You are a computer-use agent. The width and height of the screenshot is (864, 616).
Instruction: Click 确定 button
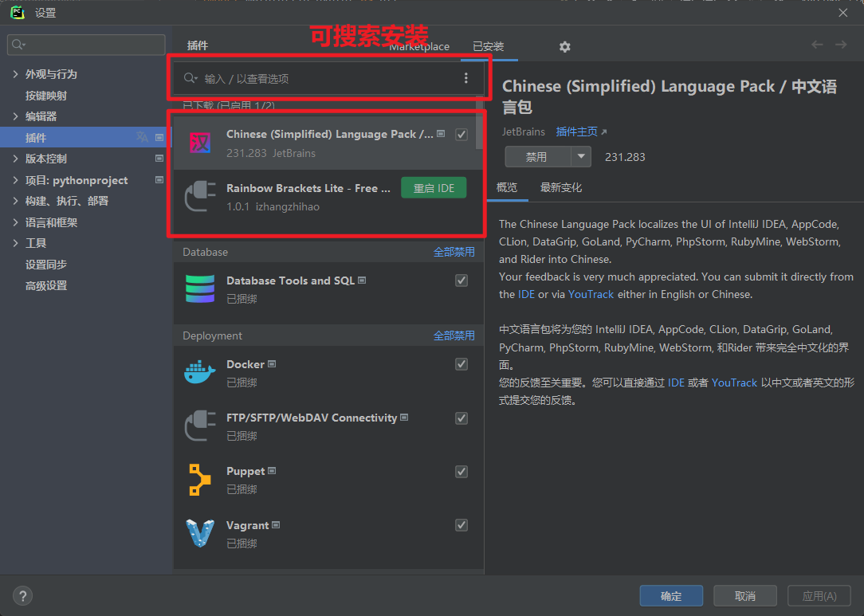671,595
